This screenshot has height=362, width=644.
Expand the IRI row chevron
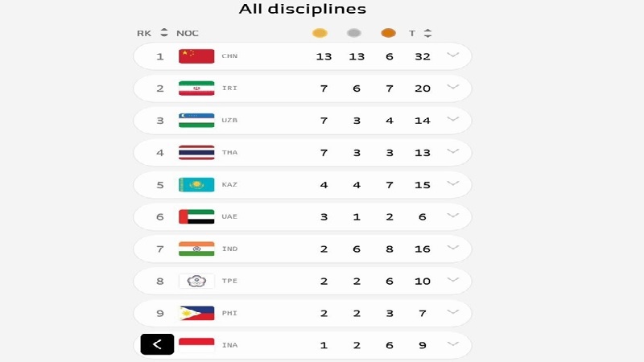[452, 88]
